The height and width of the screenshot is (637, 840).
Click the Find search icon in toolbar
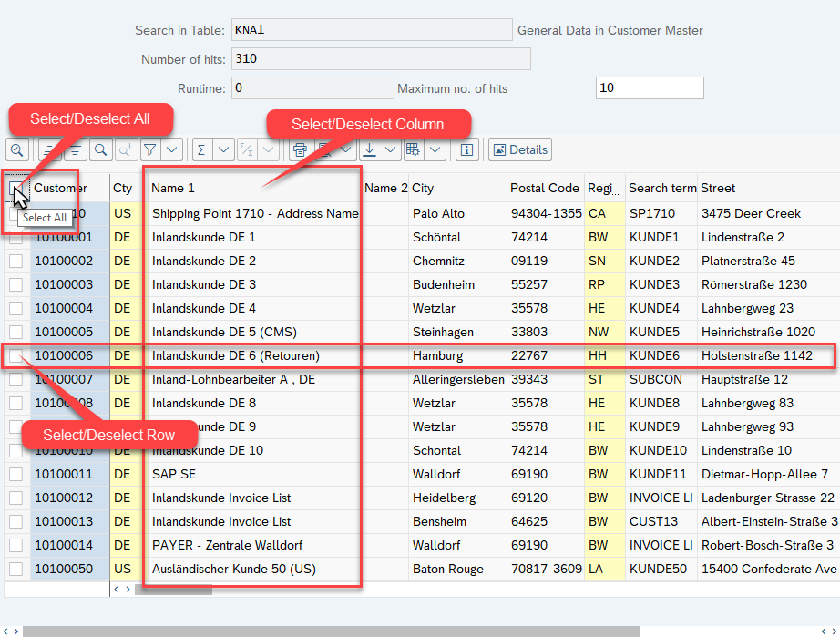point(101,149)
